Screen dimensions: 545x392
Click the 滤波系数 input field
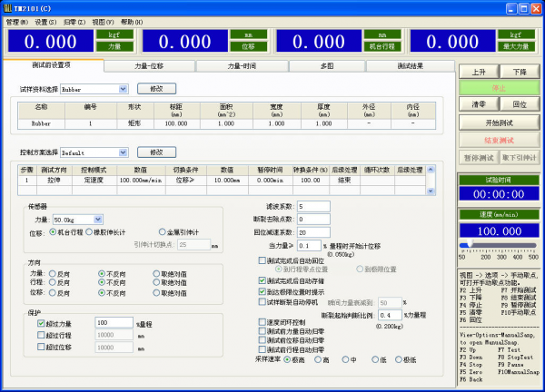(313, 207)
